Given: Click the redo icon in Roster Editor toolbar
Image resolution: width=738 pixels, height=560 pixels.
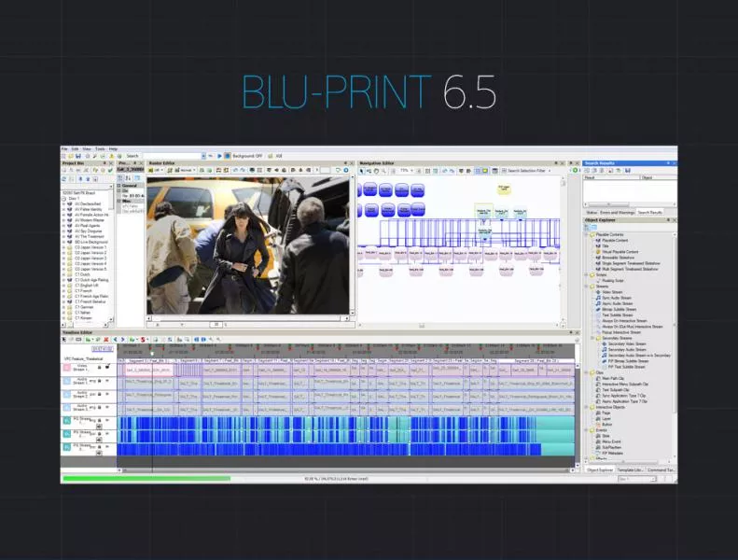Looking at the screenshot, I should pos(243,170).
